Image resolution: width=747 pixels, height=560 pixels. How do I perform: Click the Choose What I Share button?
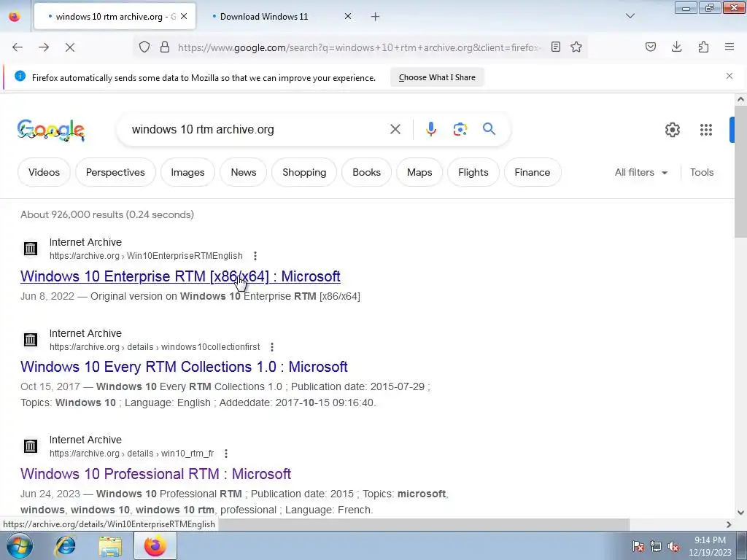pyautogui.click(x=437, y=77)
